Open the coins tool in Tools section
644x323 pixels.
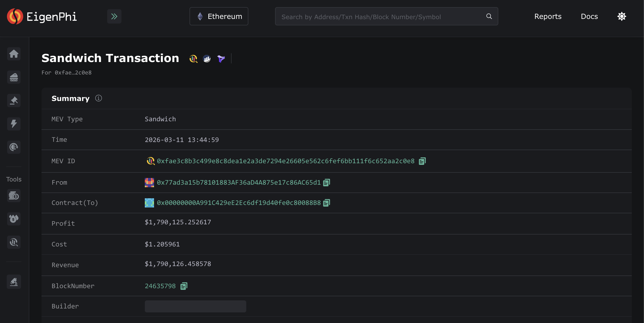click(14, 196)
